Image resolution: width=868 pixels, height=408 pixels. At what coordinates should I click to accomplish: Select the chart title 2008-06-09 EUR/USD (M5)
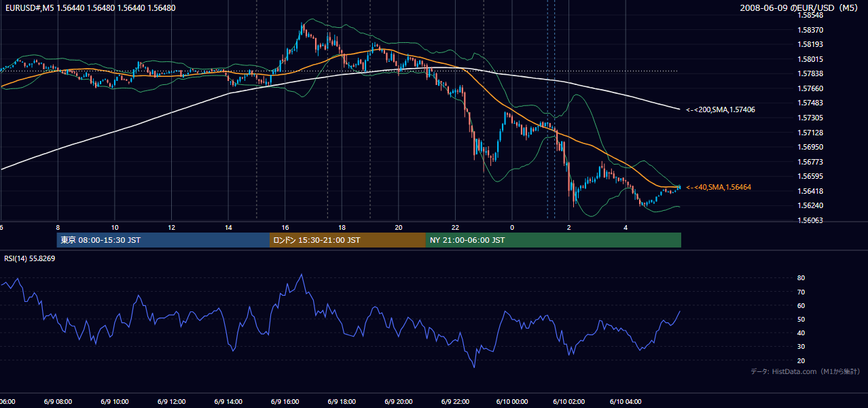(x=800, y=8)
